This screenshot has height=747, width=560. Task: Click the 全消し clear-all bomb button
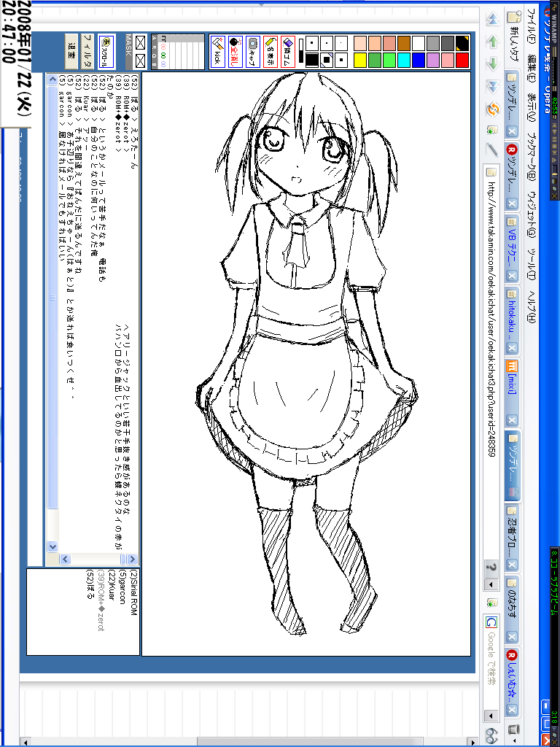236,51
